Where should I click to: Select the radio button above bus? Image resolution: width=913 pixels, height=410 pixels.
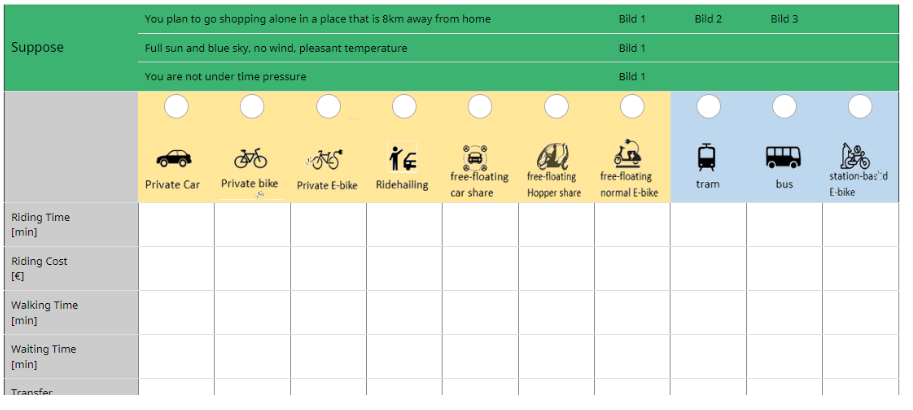(784, 107)
